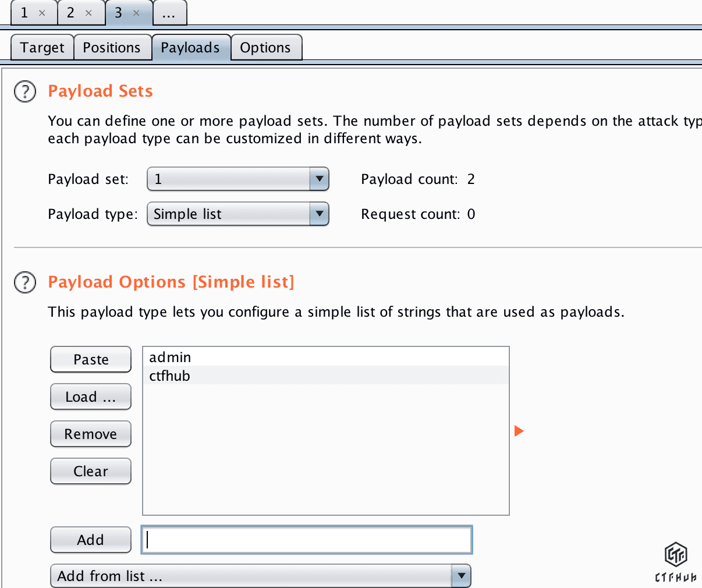Switch to the Positions tab
This screenshot has height=588, width=702.
112,48
